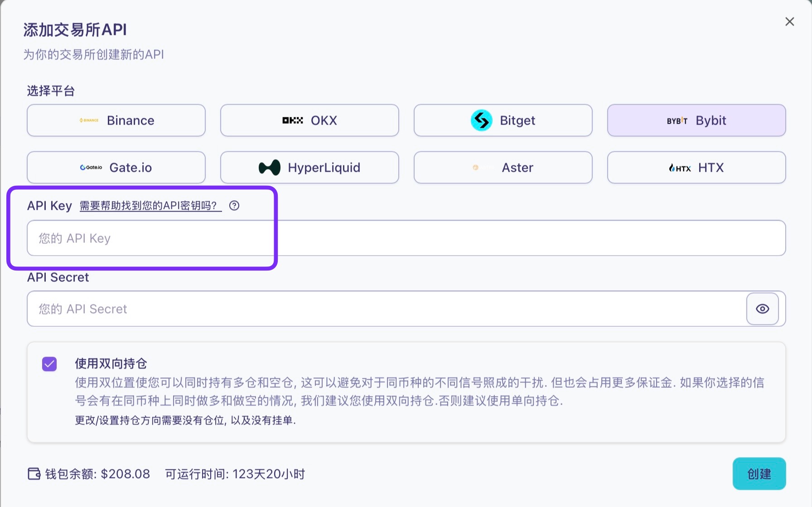The height and width of the screenshot is (507, 812).
Task: Click into the 您的 API Secret field
Action: 385,309
